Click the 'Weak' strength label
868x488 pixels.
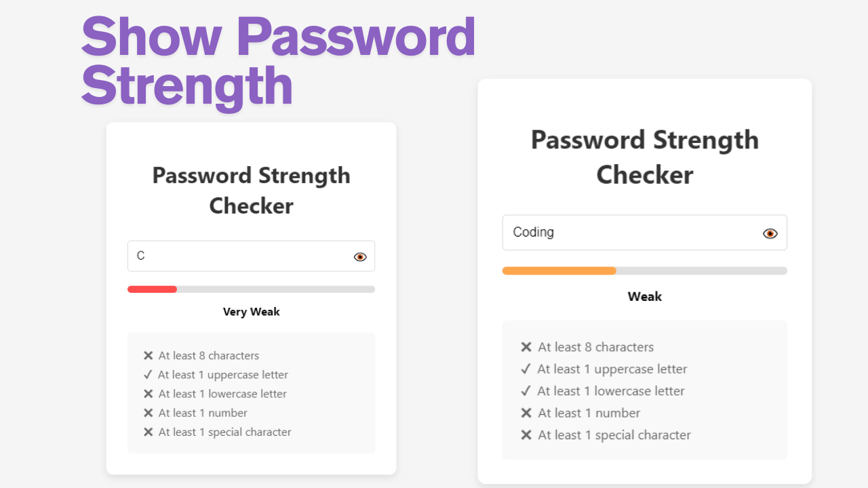click(644, 296)
